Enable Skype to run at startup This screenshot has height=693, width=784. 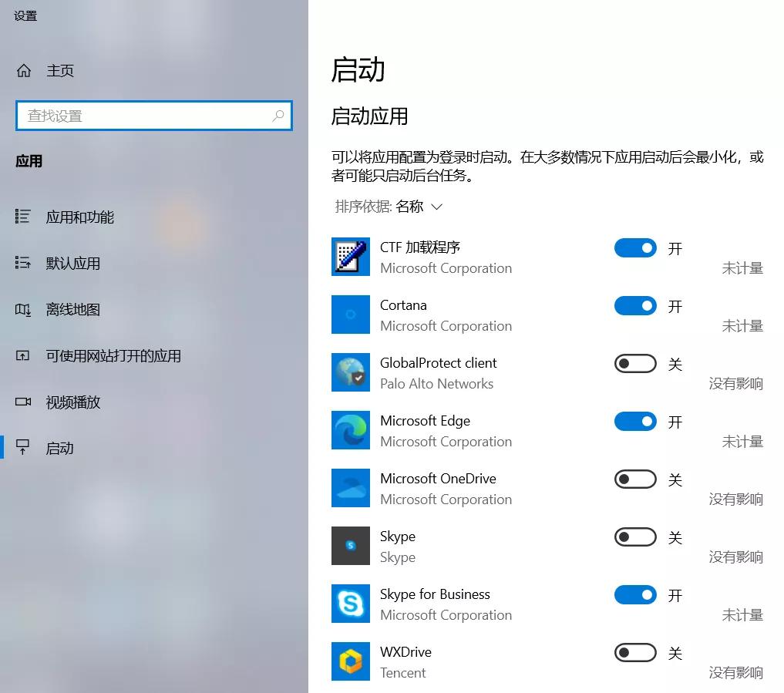(x=634, y=537)
